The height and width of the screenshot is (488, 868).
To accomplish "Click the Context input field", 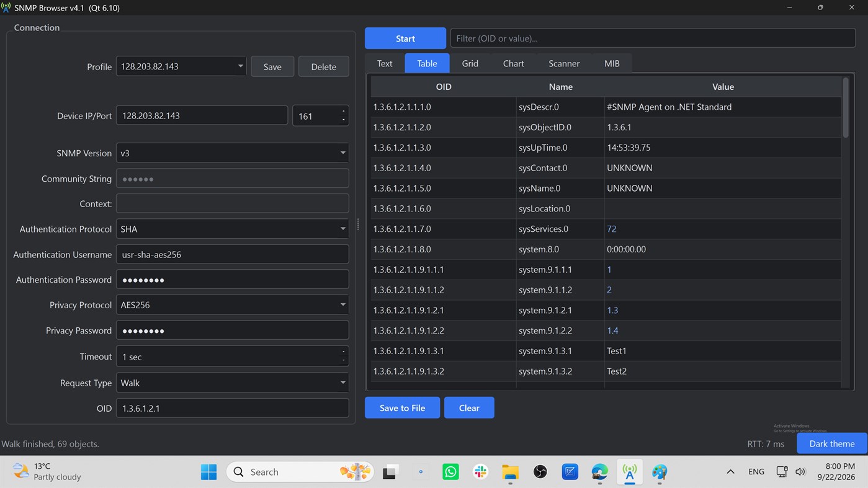I will tap(232, 203).
